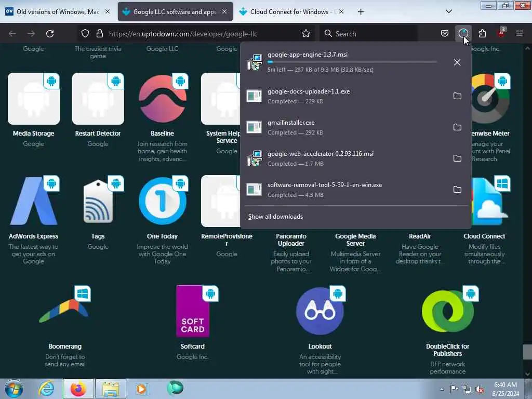Expand the list all tabs dropdown
The height and width of the screenshot is (399, 532).
coord(448,11)
